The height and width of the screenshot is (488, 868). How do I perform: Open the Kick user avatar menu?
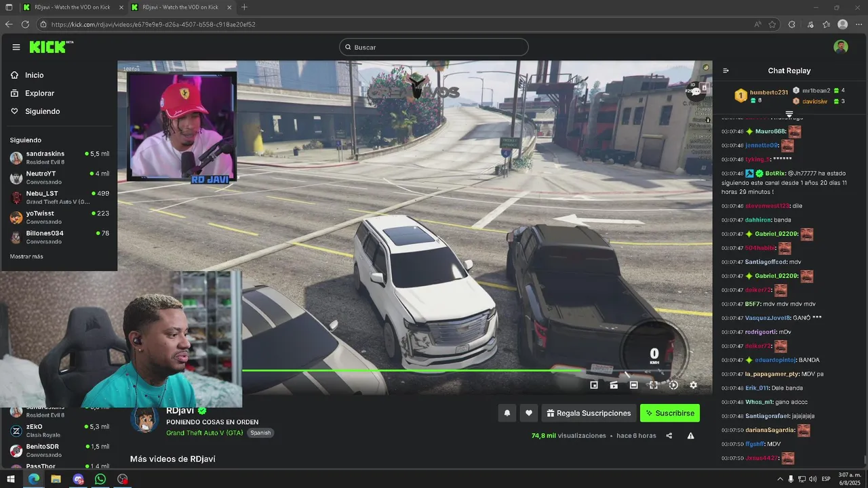click(x=841, y=47)
